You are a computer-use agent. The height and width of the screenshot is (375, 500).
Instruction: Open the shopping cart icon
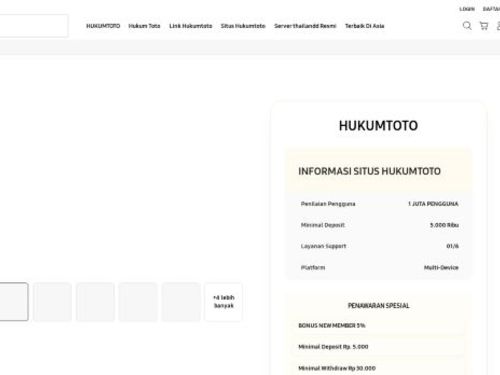[x=484, y=26]
